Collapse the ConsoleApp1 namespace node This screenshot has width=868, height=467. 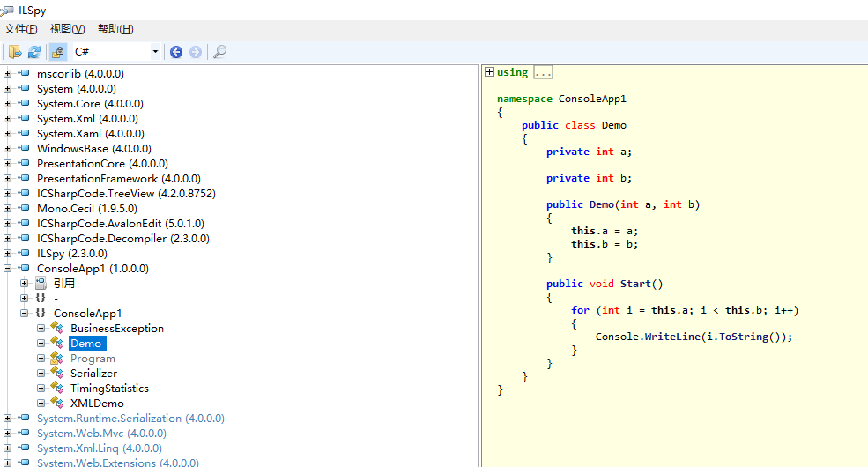(25, 313)
